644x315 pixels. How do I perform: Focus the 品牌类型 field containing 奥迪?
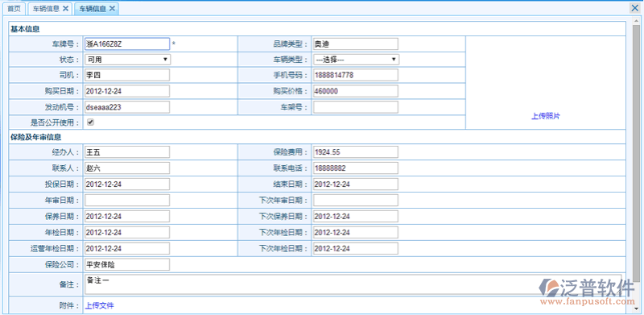coord(355,44)
